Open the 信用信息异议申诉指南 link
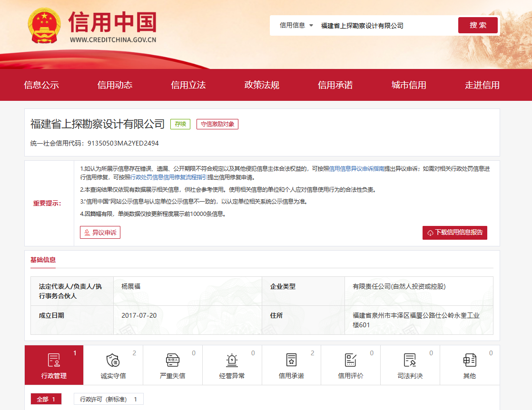 click(x=356, y=169)
